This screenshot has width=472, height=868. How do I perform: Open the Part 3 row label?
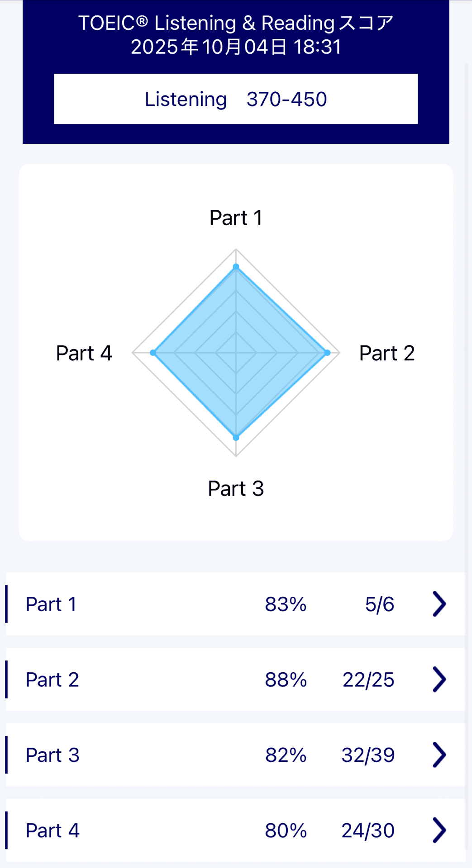click(52, 755)
